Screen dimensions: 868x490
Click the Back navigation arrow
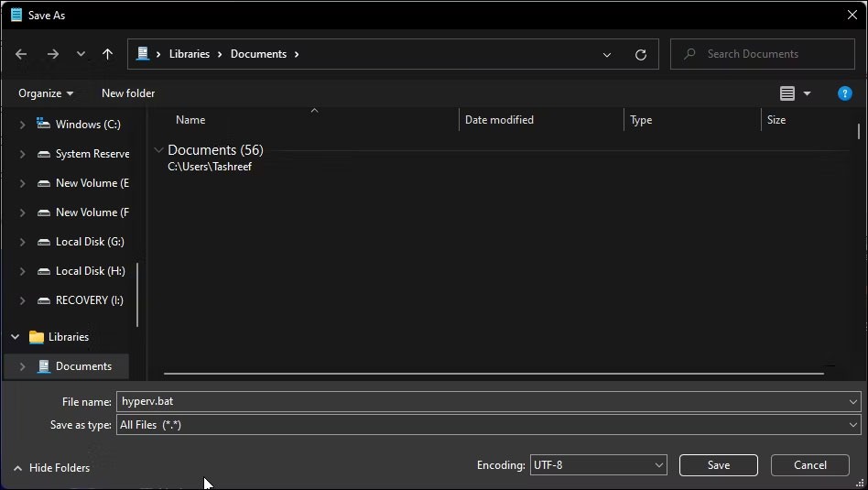21,54
